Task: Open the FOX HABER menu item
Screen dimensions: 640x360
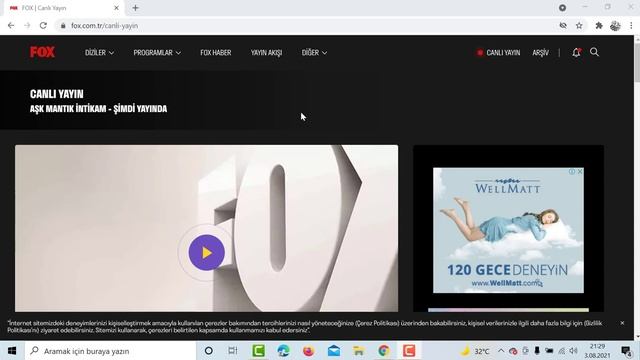Action: (x=216, y=53)
